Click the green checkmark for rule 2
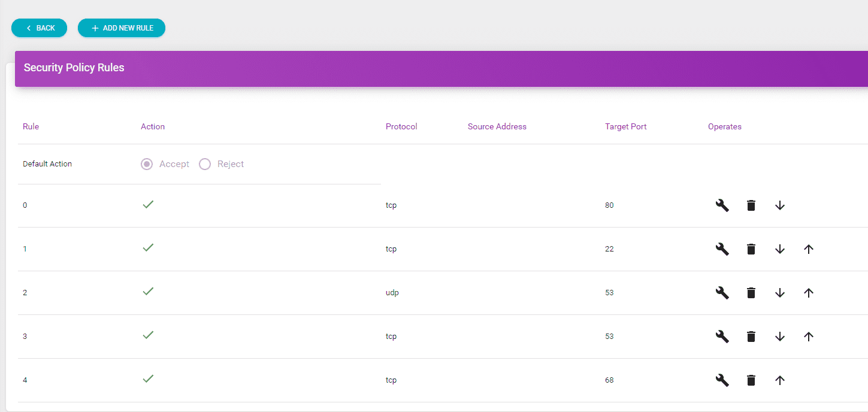This screenshot has width=868, height=412. click(x=148, y=291)
